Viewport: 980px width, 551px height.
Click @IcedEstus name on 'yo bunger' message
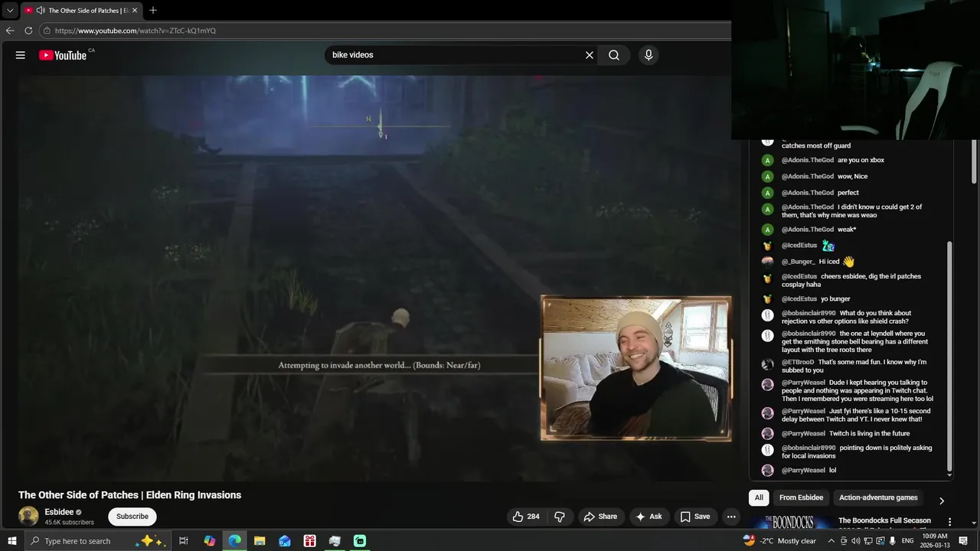[799, 298]
